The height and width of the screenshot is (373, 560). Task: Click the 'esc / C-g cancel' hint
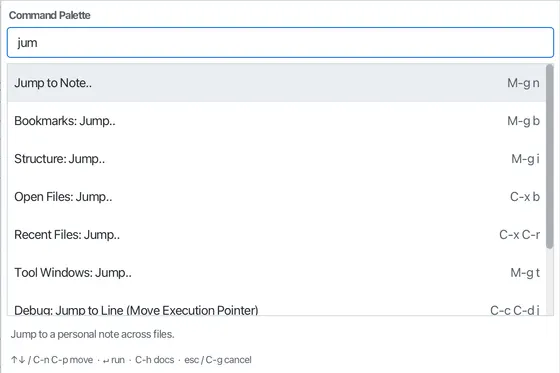point(218,360)
